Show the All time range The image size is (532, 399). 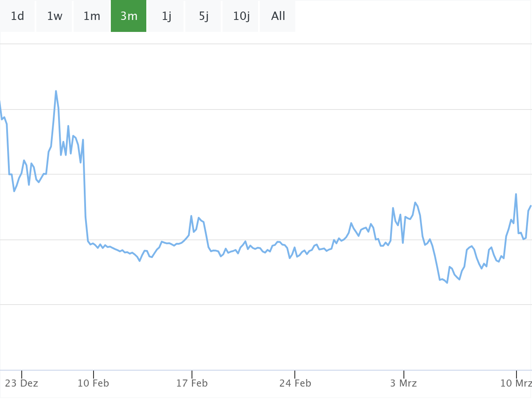(278, 16)
